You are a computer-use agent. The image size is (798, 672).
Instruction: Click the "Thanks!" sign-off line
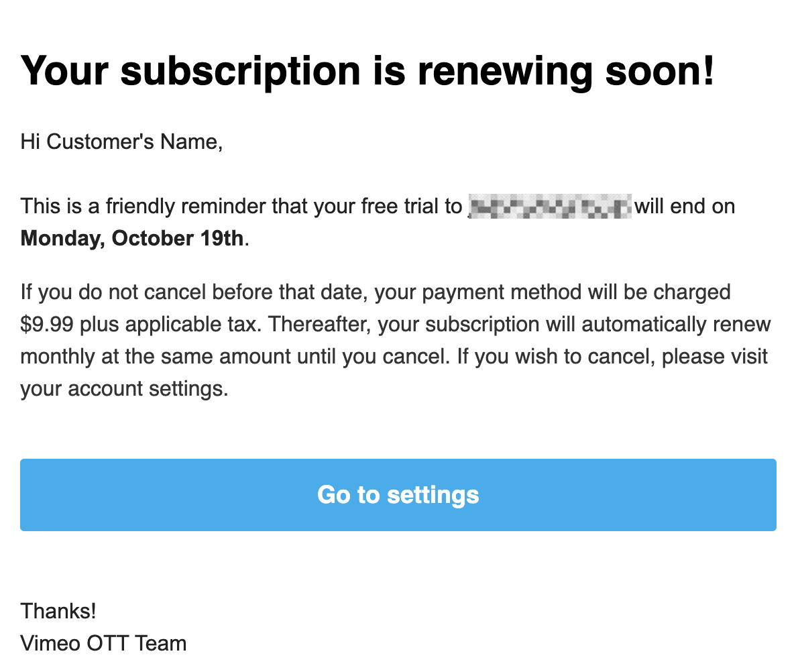click(58, 611)
